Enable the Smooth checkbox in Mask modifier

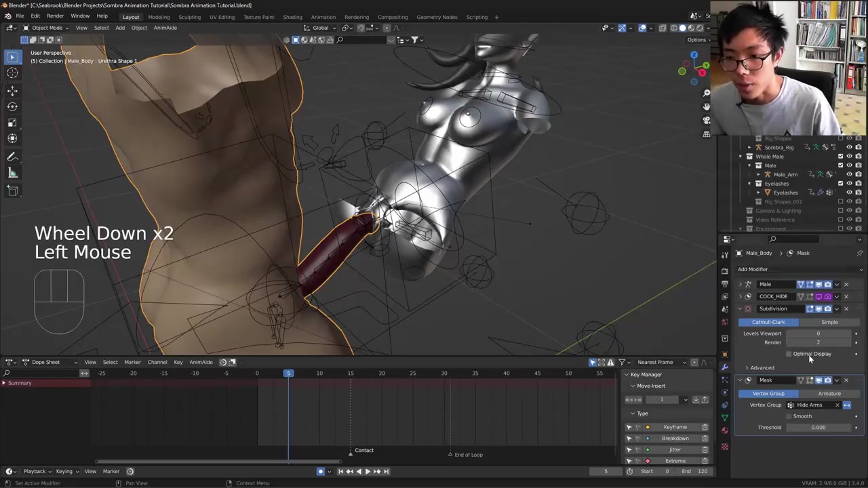(789, 416)
